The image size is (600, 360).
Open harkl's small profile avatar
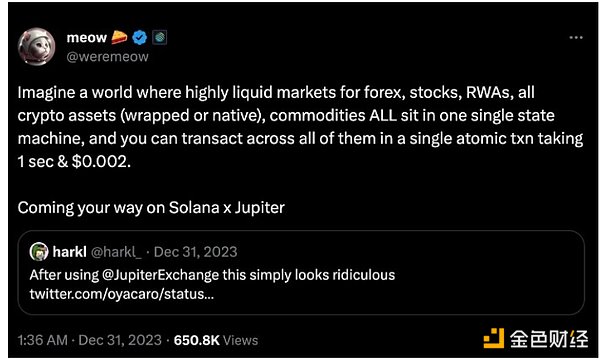(x=39, y=252)
